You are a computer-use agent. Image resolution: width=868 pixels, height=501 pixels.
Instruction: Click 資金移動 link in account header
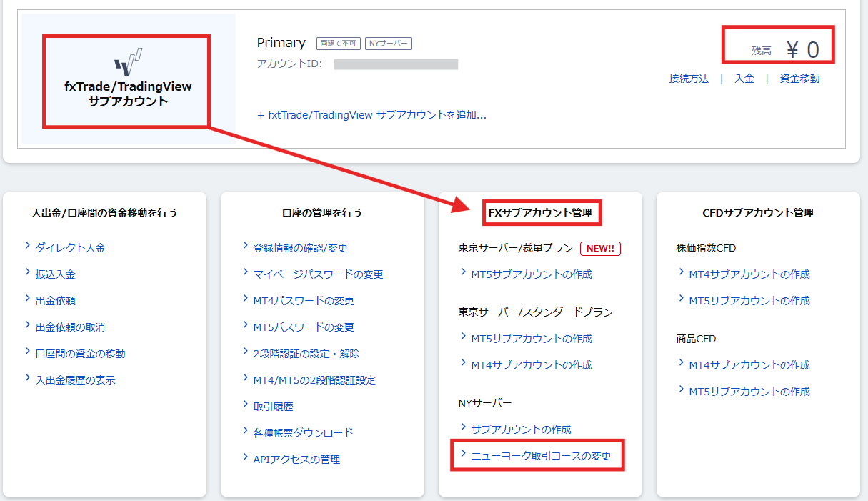point(799,79)
